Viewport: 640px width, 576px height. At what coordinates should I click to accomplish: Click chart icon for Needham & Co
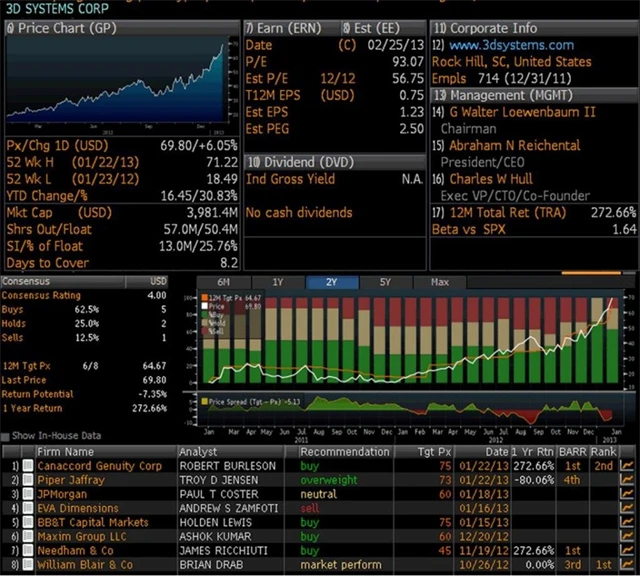[627, 550]
